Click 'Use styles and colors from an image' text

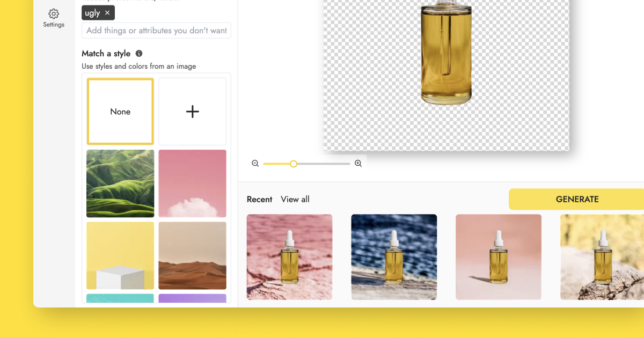139,67
